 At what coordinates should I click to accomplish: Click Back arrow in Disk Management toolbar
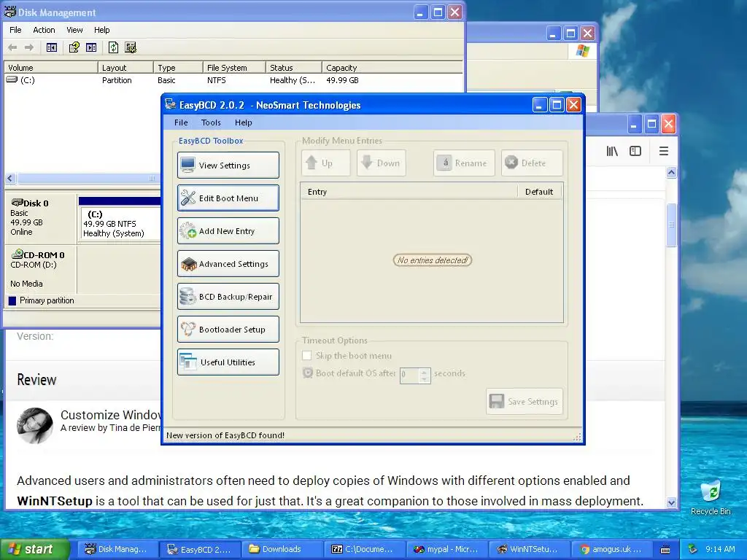click(x=13, y=47)
